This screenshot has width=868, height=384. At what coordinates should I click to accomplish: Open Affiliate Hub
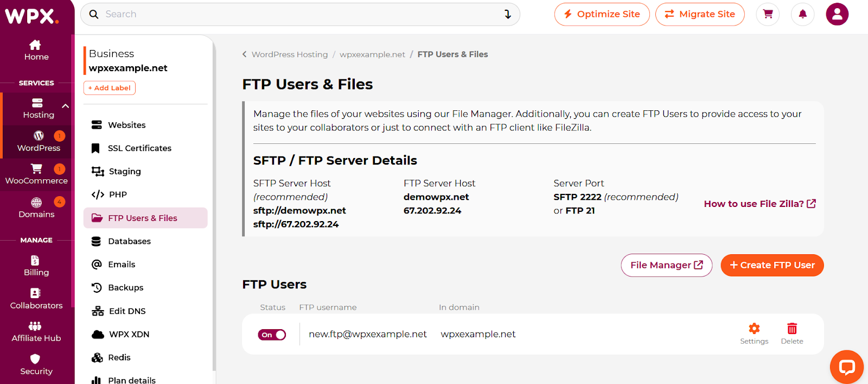click(x=36, y=332)
